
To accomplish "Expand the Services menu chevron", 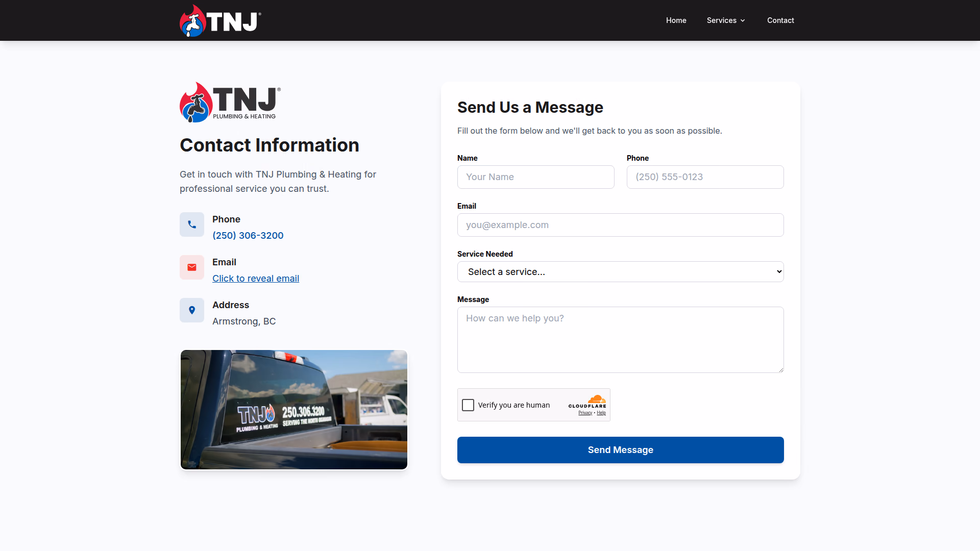I will click(743, 20).
